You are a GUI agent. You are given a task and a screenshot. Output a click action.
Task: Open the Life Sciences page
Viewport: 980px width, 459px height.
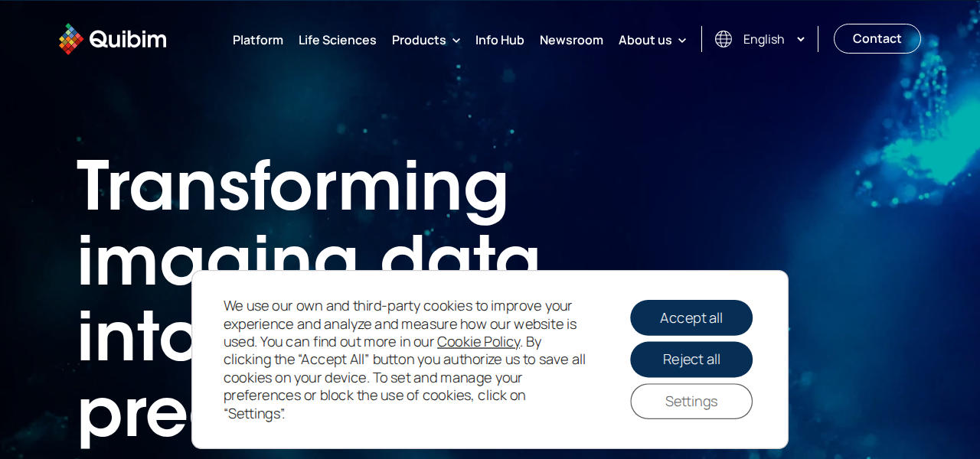coord(337,40)
